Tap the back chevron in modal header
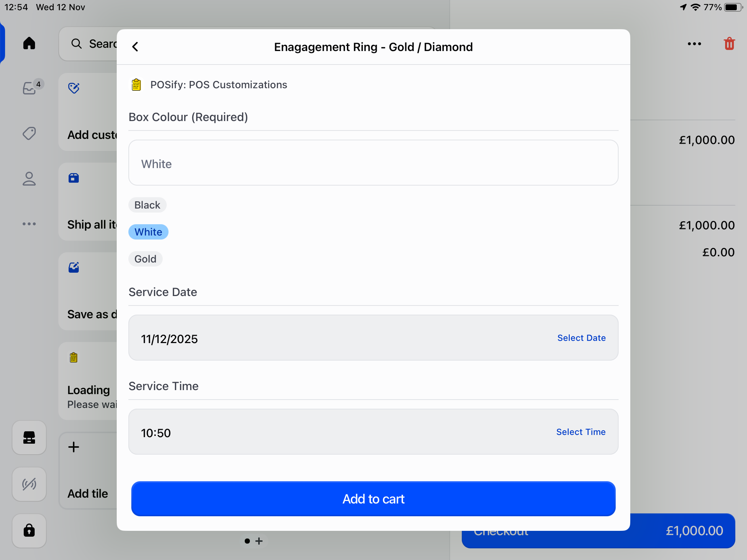The height and width of the screenshot is (560, 747). coord(135,47)
